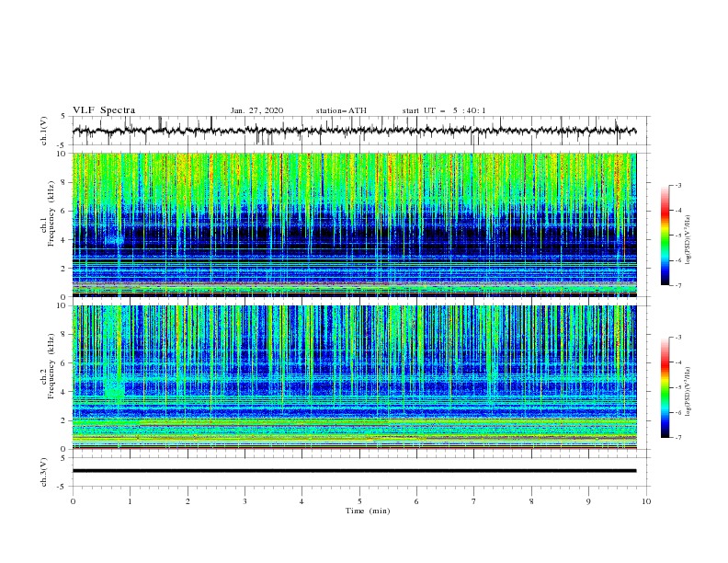
Task: Click the "-3" value on ch.1 colorbar
Action: tap(678, 185)
